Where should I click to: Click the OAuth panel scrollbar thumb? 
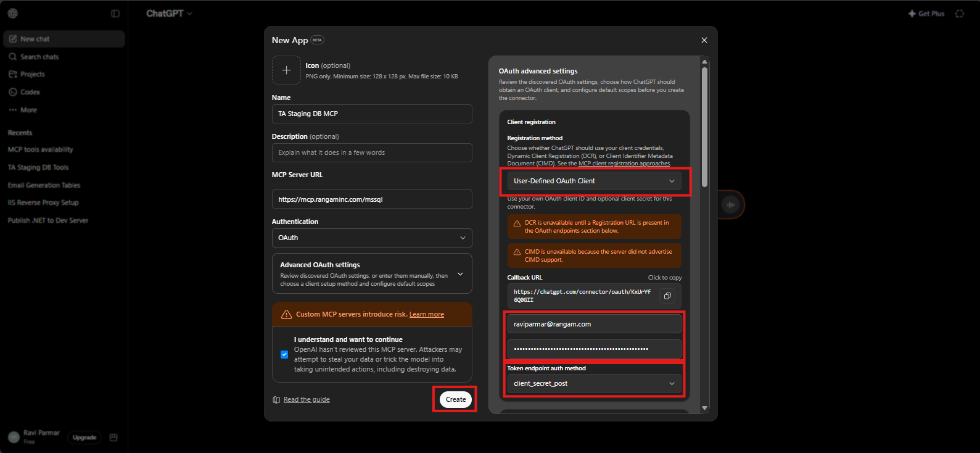(704, 127)
